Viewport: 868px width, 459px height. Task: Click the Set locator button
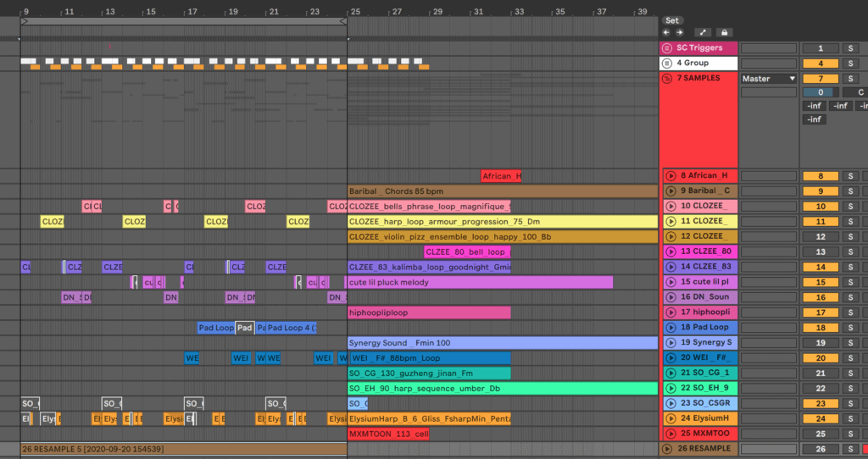(671, 19)
